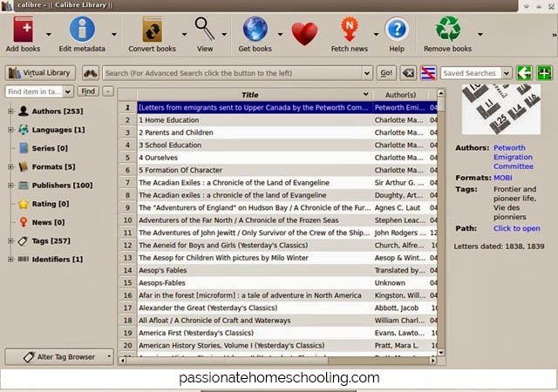Open Petworth Emigration Committee author link
This screenshot has height=392, width=558.
click(514, 157)
